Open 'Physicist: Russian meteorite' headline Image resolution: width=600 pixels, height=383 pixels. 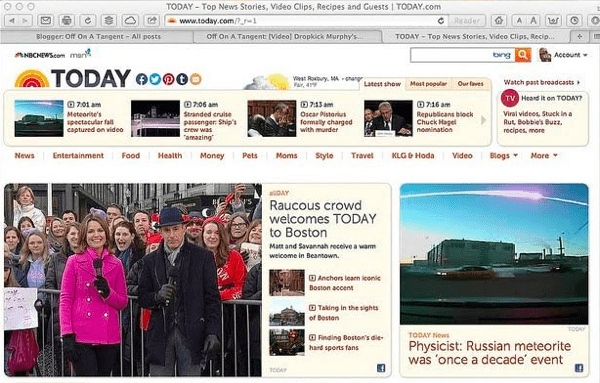(489, 353)
